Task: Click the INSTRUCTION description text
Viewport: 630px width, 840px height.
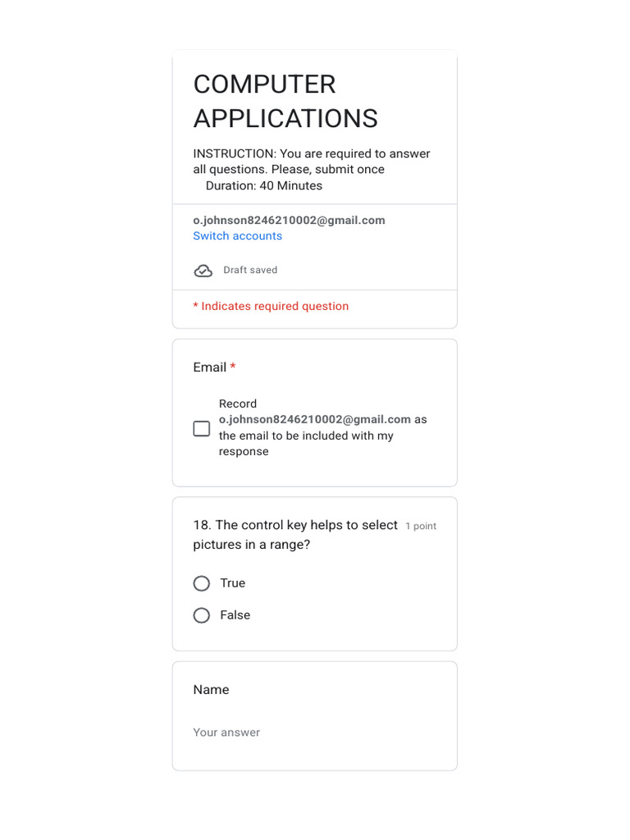Action: (312, 162)
